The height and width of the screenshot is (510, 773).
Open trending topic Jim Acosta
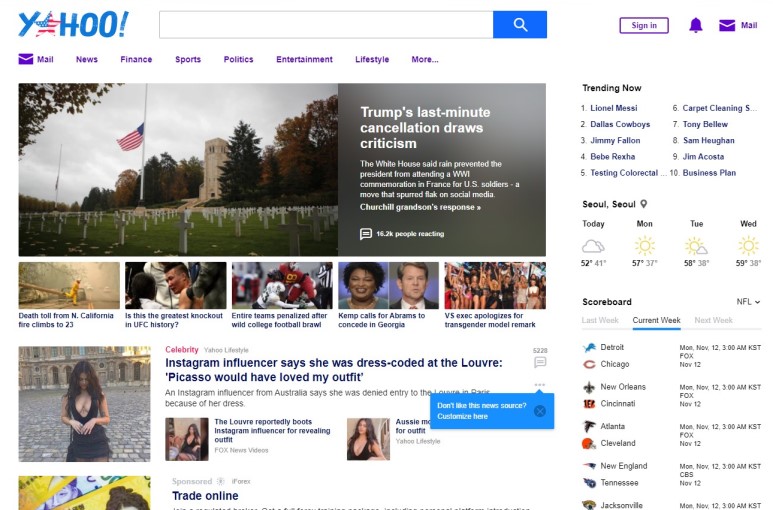point(703,157)
